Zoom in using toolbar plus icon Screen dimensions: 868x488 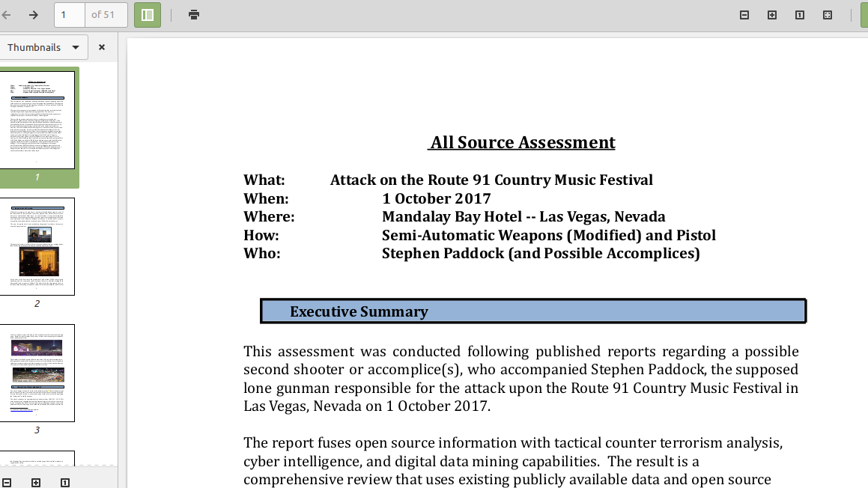772,15
